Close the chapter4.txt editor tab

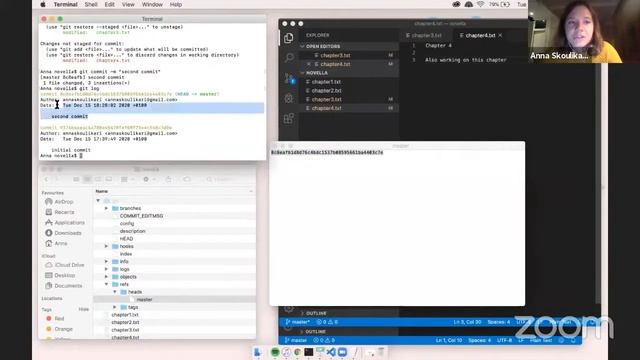point(500,36)
